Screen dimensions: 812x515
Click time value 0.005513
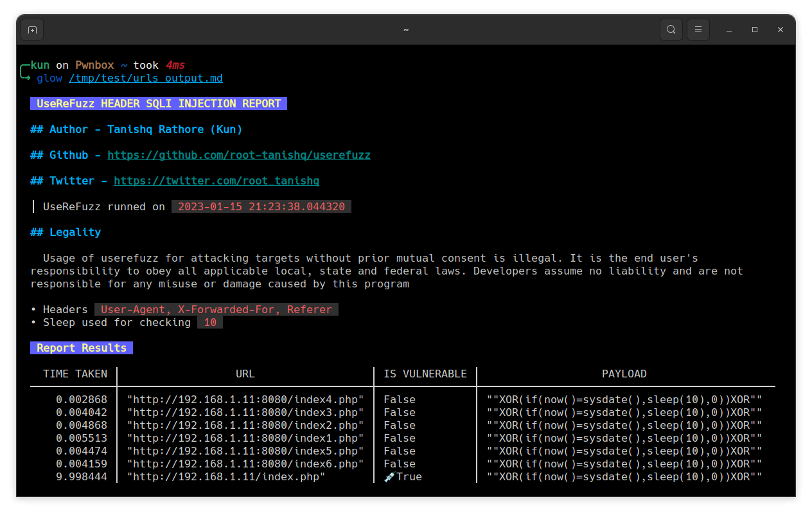pyautogui.click(x=82, y=438)
